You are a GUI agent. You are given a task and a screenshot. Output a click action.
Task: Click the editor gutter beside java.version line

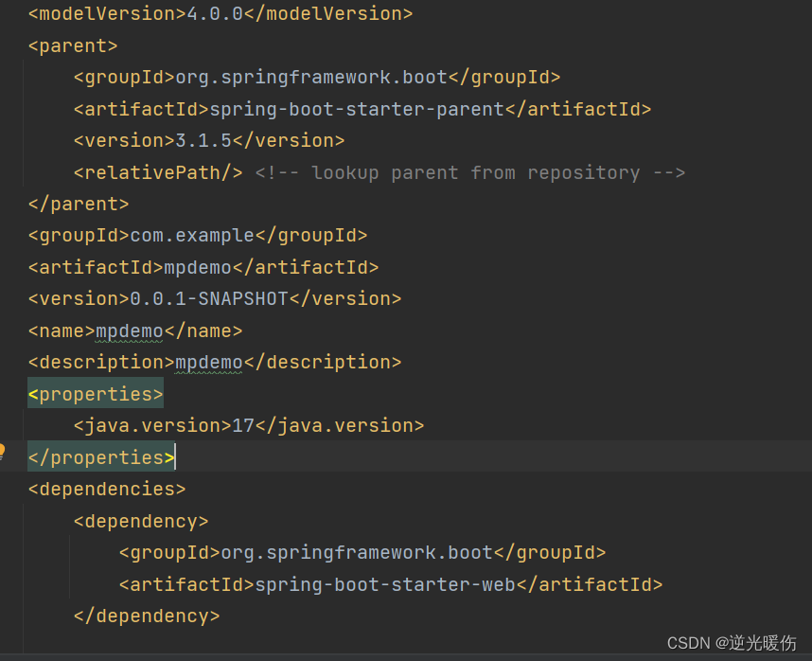tap(11, 425)
